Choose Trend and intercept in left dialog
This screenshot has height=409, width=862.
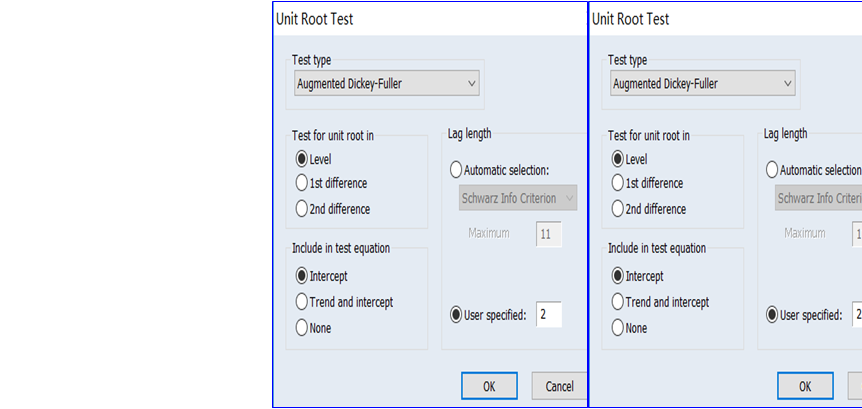click(302, 302)
